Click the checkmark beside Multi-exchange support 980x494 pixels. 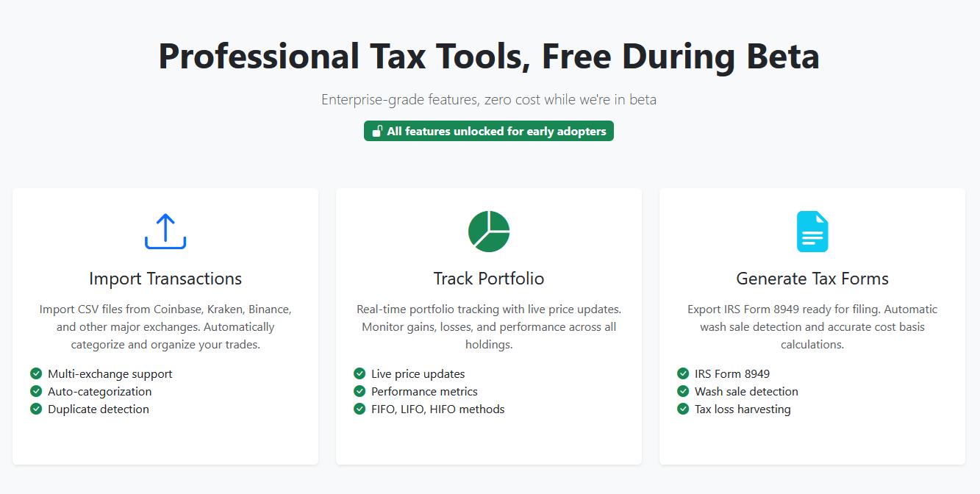(36, 373)
